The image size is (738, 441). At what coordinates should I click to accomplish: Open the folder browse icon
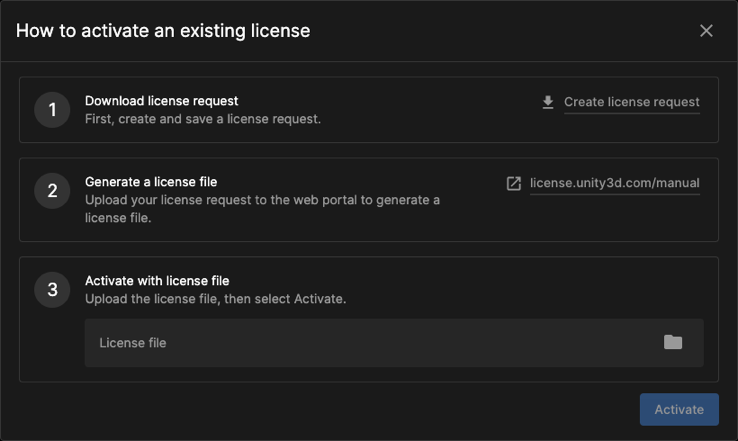click(673, 342)
